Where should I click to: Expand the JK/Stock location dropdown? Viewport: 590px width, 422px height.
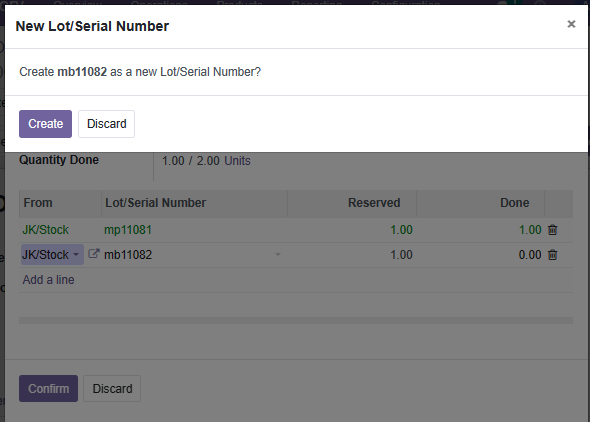point(52,255)
